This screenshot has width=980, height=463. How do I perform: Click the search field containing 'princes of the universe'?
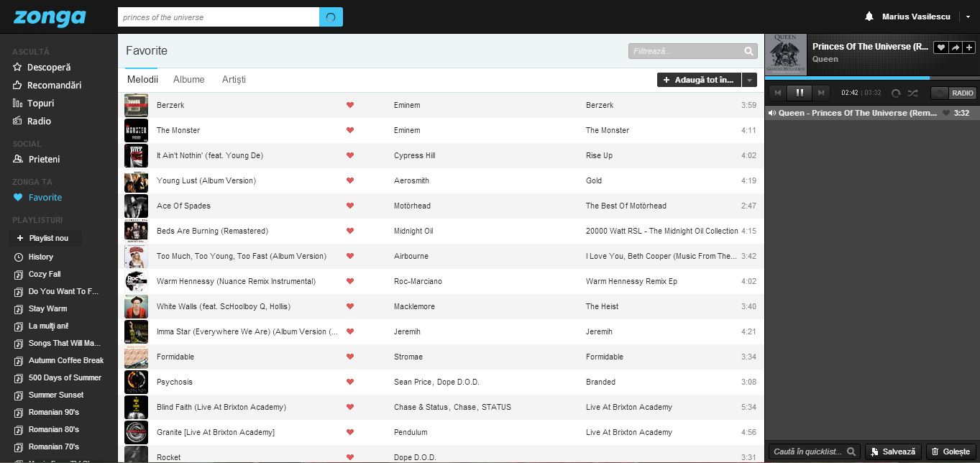tap(219, 17)
